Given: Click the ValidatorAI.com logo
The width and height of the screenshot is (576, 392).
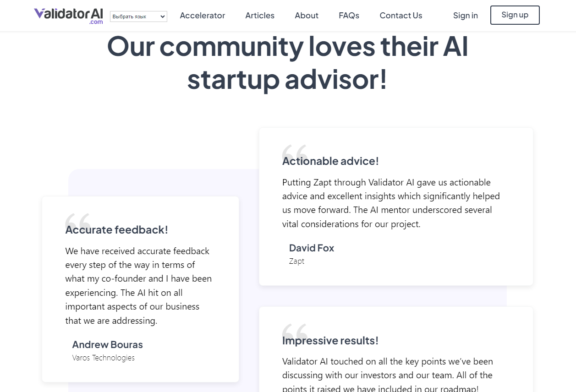Looking at the screenshot, I should pyautogui.click(x=69, y=16).
